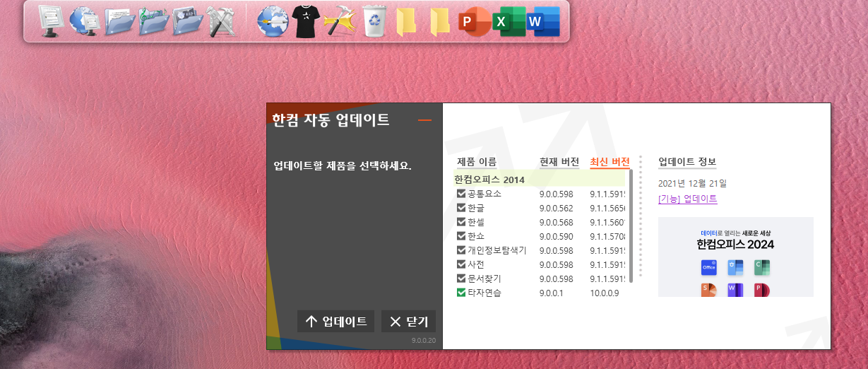
Task: Click the red P icon in the banner
Action: pyautogui.click(x=762, y=290)
